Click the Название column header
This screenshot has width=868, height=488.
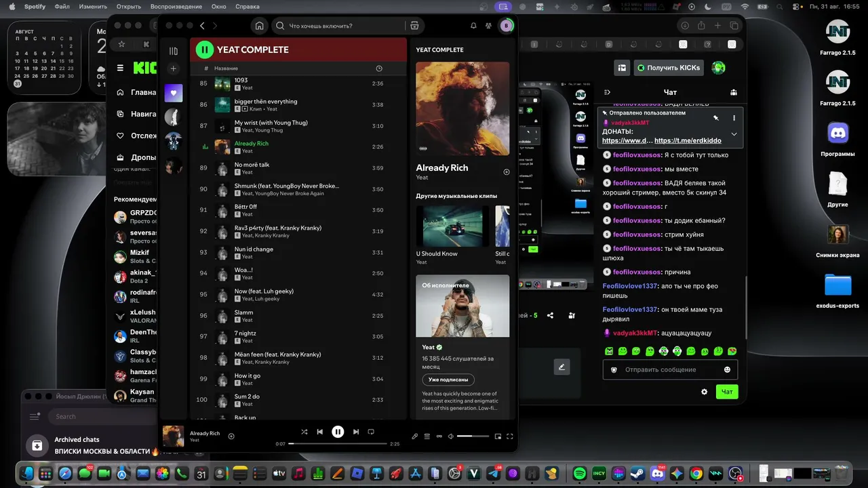(x=226, y=68)
